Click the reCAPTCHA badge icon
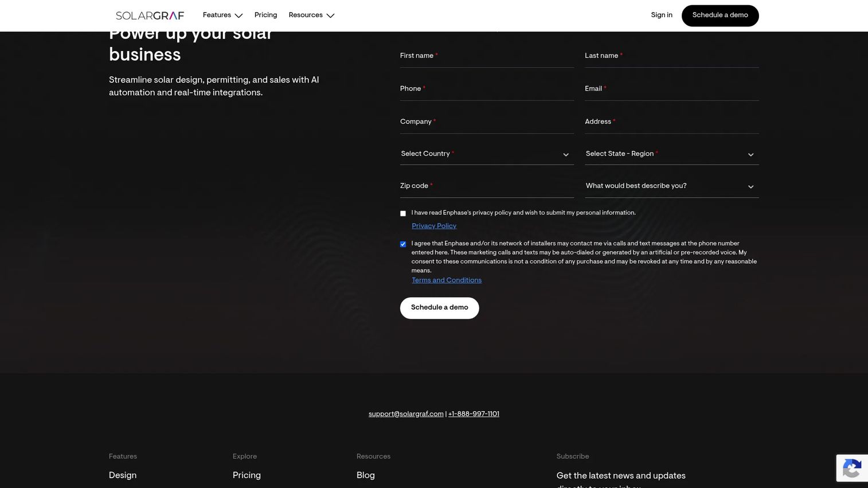This screenshot has width=868, height=488. (x=851, y=469)
